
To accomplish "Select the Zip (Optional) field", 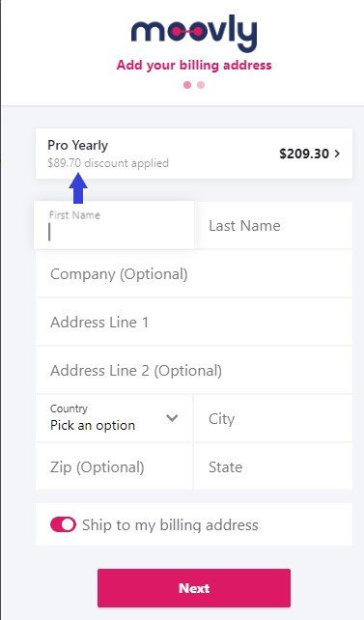I will pyautogui.click(x=114, y=466).
